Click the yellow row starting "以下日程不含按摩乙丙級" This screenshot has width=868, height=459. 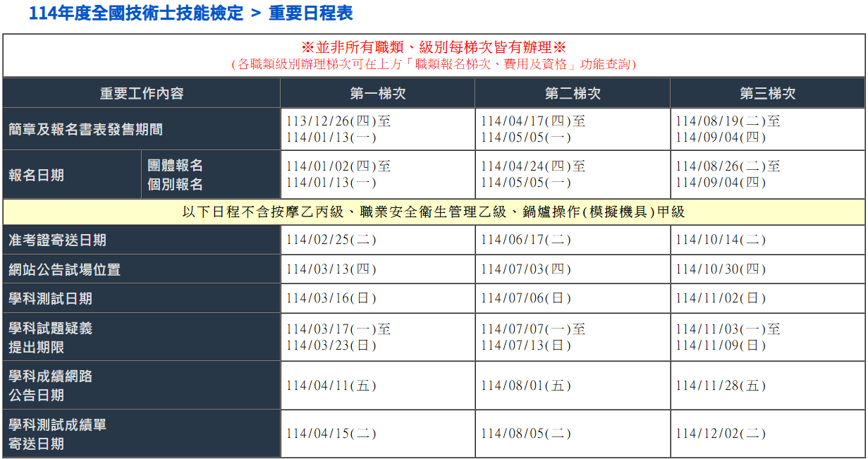434,212
